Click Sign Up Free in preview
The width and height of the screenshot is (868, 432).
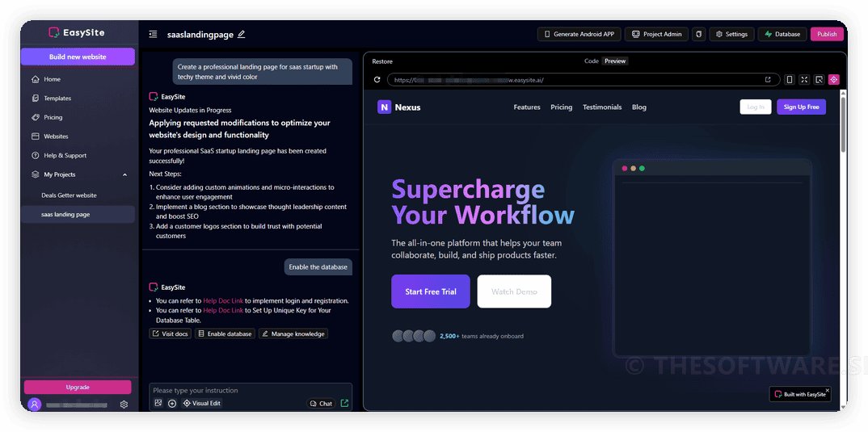click(801, 107)
